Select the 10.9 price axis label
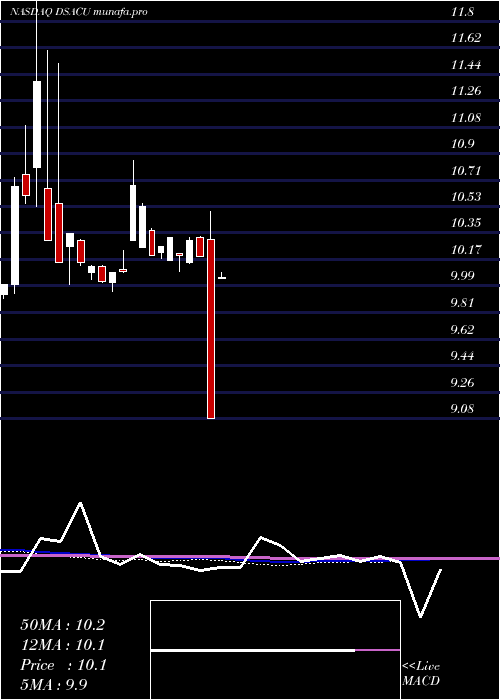Viewport: 500px width, 700px height. coord(462,144)
